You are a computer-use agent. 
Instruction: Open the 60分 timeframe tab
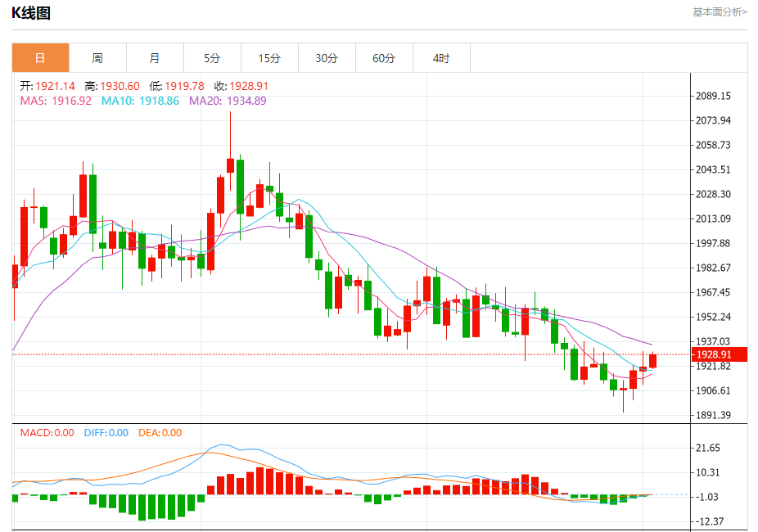(384, 58)
